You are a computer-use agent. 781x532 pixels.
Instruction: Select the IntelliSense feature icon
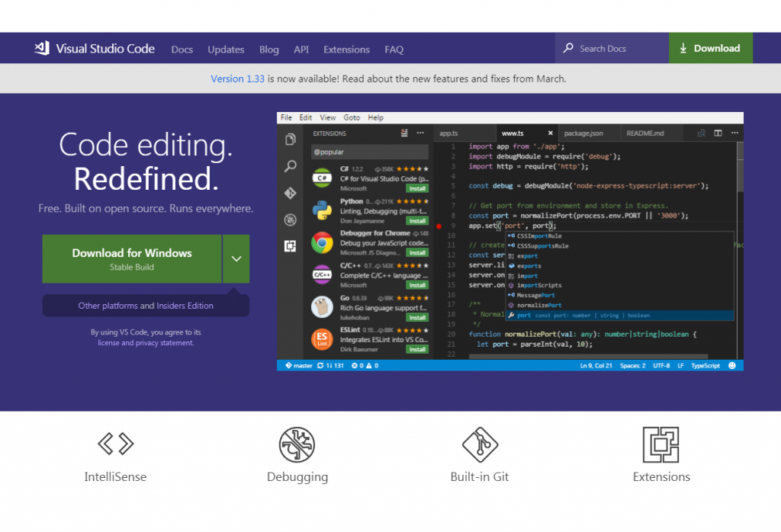pos(115,444)
